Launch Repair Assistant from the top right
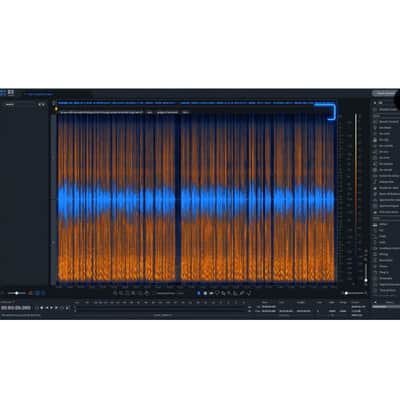The image size is (400, 400). pos(385,93)
